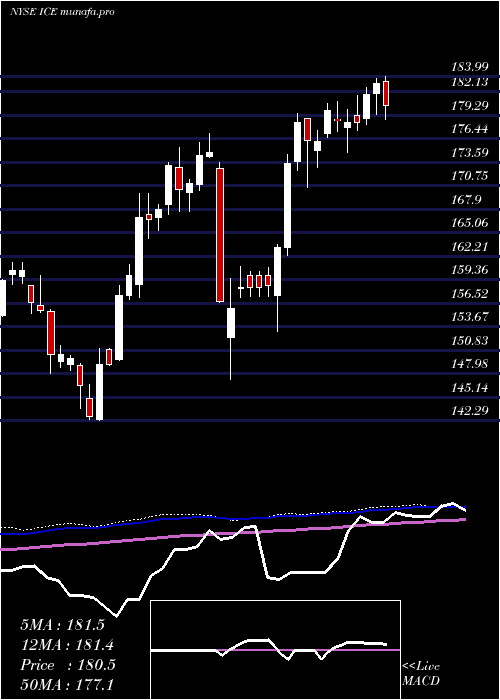The width and height of the screenshot is (500, 700).
Task: Select the 142.29 price axis label
Action: click(x=470, y=410)
